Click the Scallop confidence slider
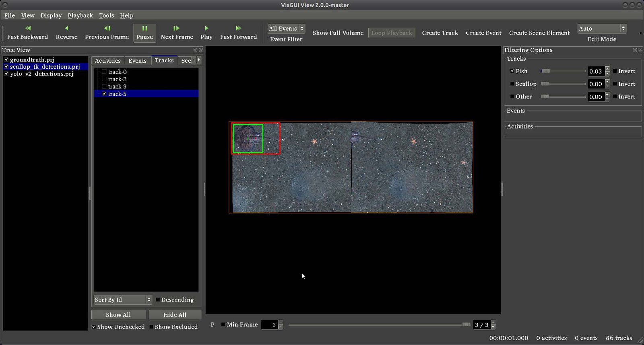Viewport: 644px width, 345px height. (563, 84)
